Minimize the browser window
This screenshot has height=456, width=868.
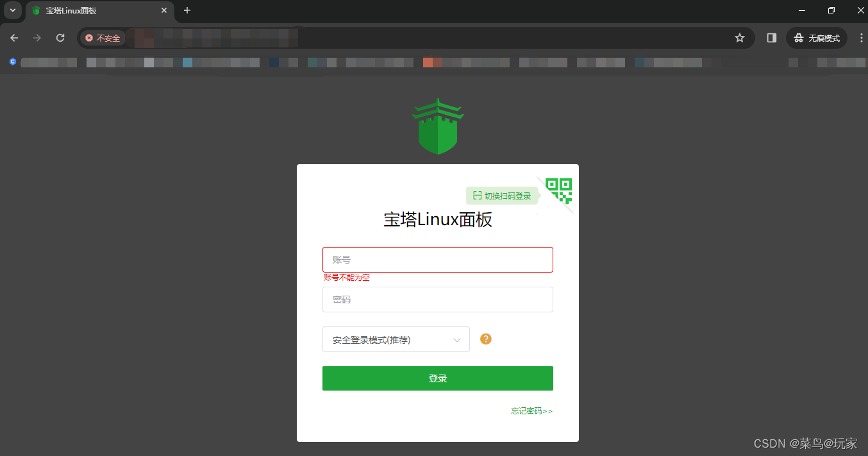[x=802, y=10]
